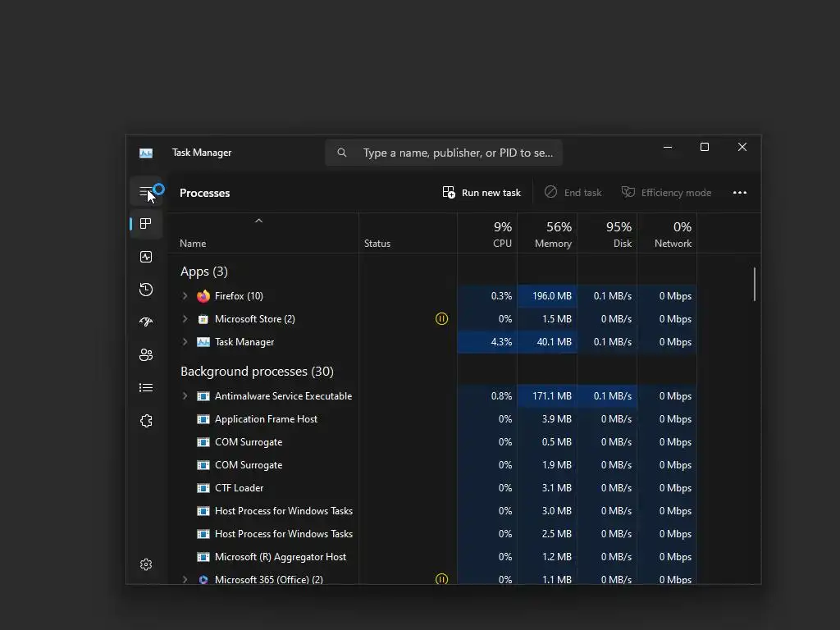Click the End task button
This screenshot has height=630, width=840.
[573, 192]
